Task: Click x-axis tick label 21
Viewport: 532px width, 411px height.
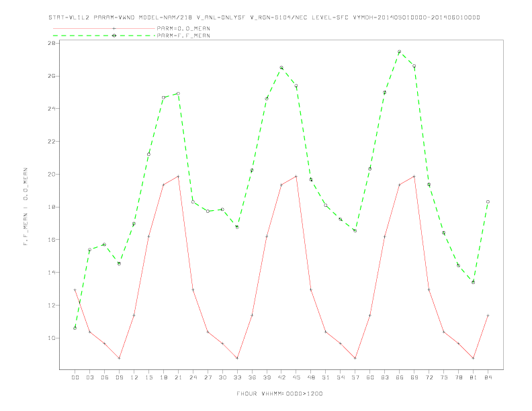Action: [178, 377]
